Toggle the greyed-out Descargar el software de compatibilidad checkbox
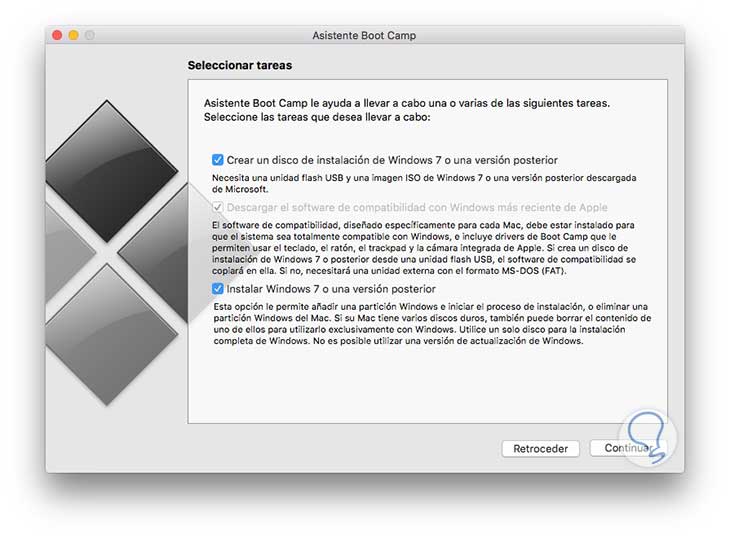Image resolution: width=730 pixels, height=538 pixels. [217, 207]
